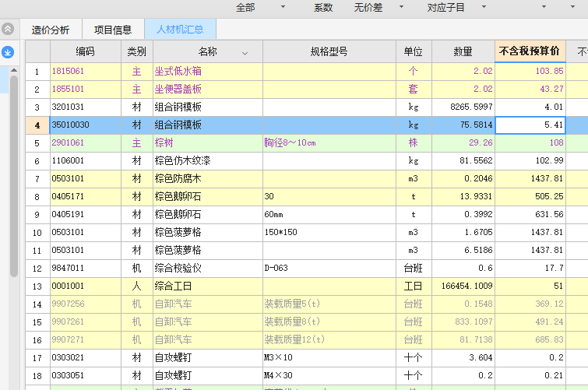Collapse the panel with the double-chevron up icon
The width and height of the screenshot is (588, 390).
point(8,29)
